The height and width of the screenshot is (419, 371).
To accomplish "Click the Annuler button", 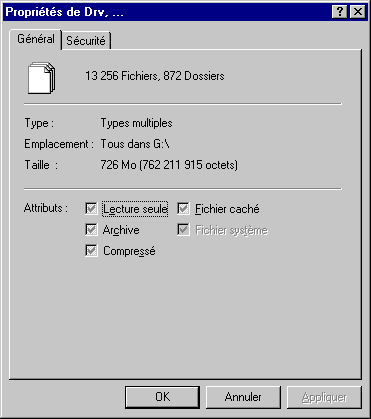I will click(243, 397).
